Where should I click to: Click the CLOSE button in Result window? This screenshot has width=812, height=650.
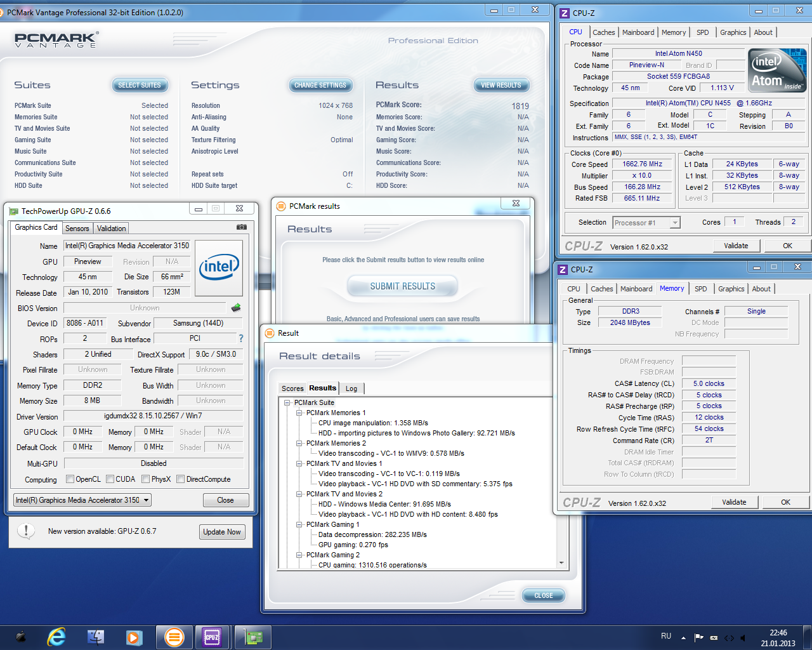544,595
